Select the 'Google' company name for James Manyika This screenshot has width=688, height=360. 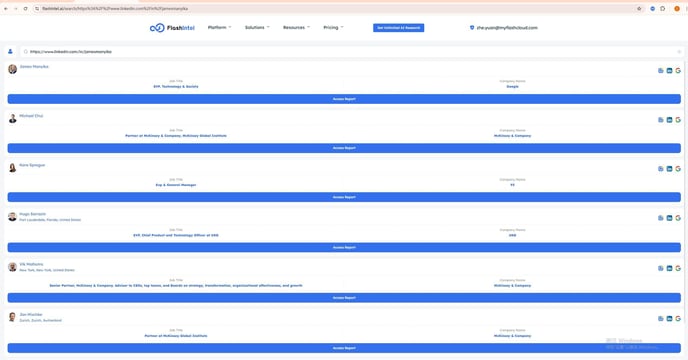click(x=512, y=86)
